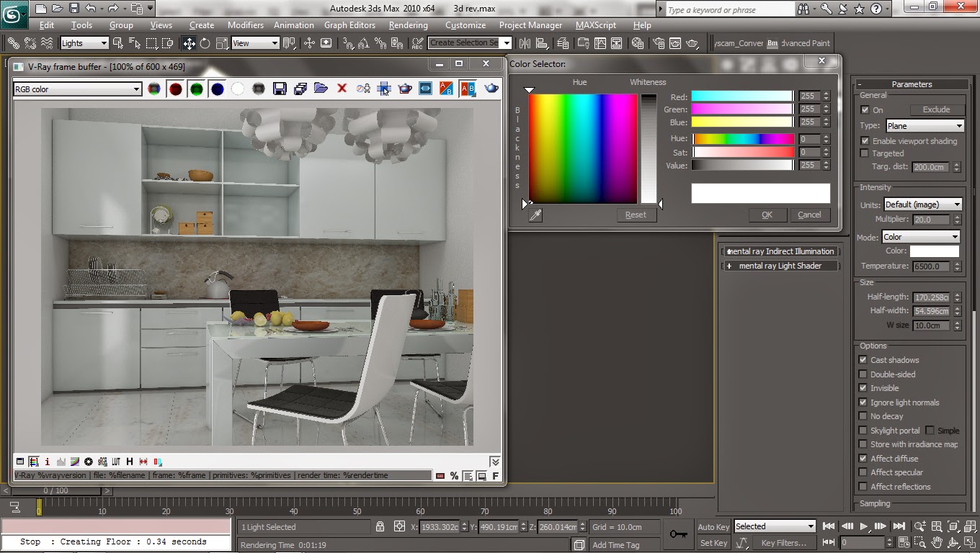Image resolution: width=980 pixels, height=553 pixels.
Task: Switch frame buffer to blue channel
Action: tap(217, 89)
